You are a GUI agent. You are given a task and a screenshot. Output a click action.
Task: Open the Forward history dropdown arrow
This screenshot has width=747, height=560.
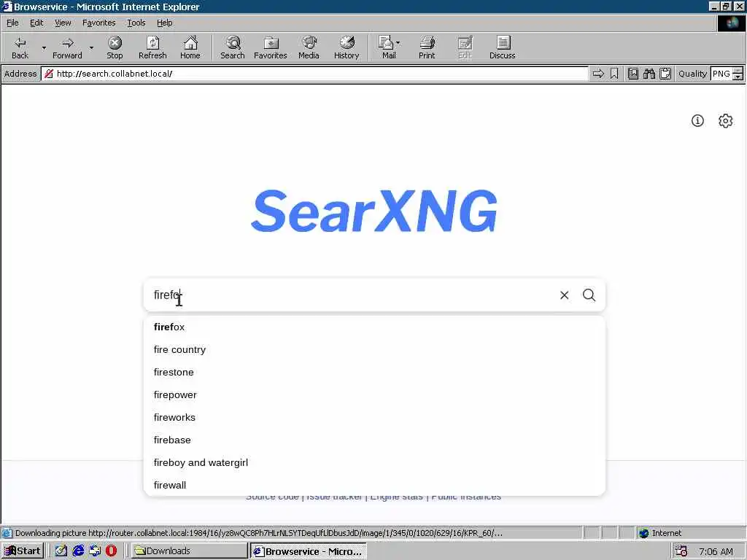click(91, 47)
